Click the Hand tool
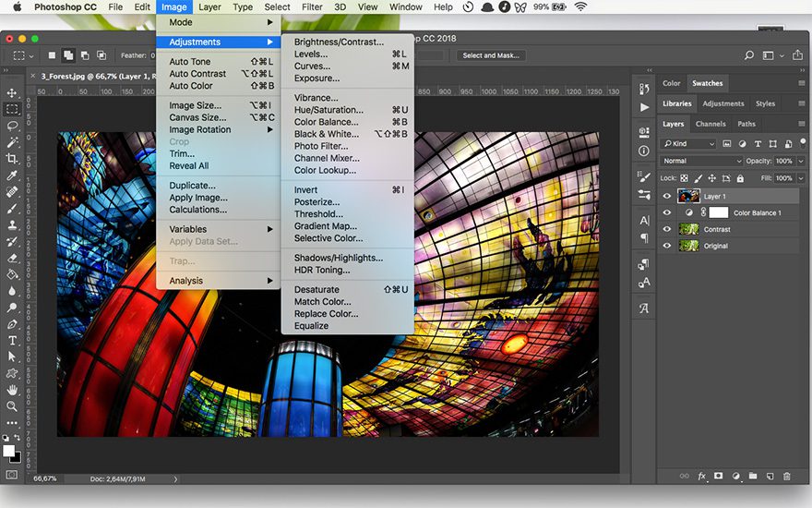This screenshot has width=812, height=508. [12, 390]
